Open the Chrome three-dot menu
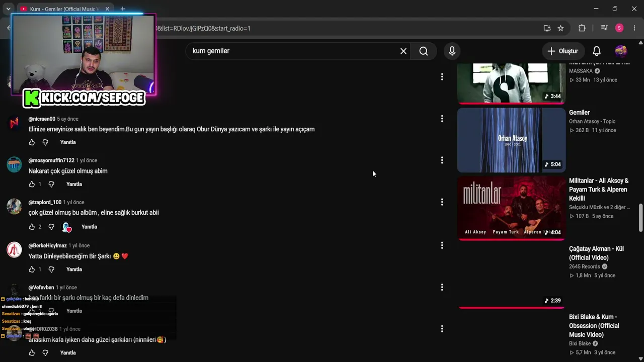 click(634, 28)
